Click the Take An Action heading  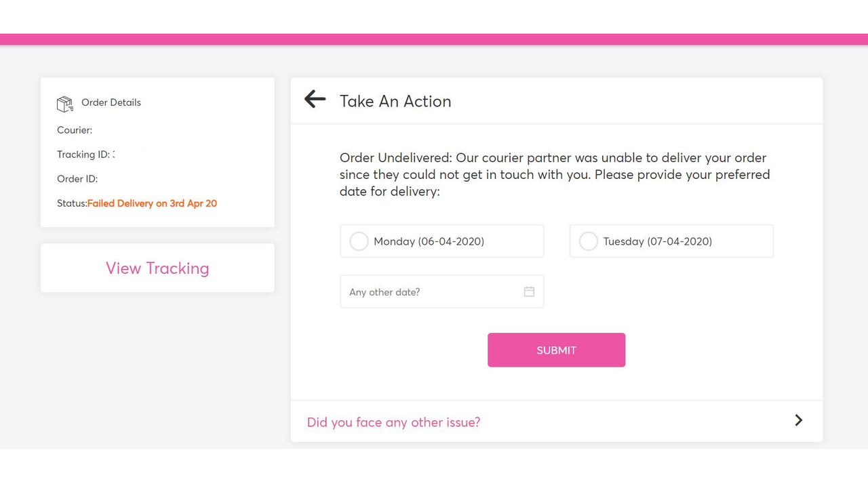(x=395, y=101)
